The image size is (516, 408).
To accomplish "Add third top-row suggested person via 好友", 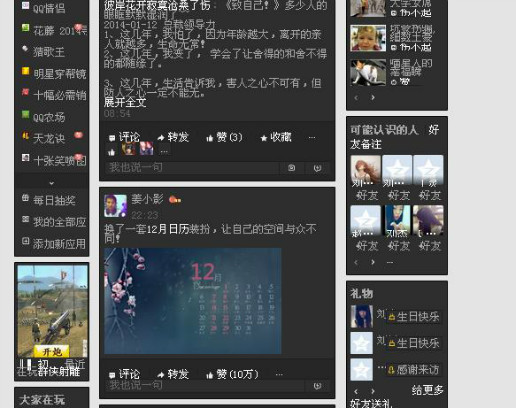I will [x=430, y=195].
